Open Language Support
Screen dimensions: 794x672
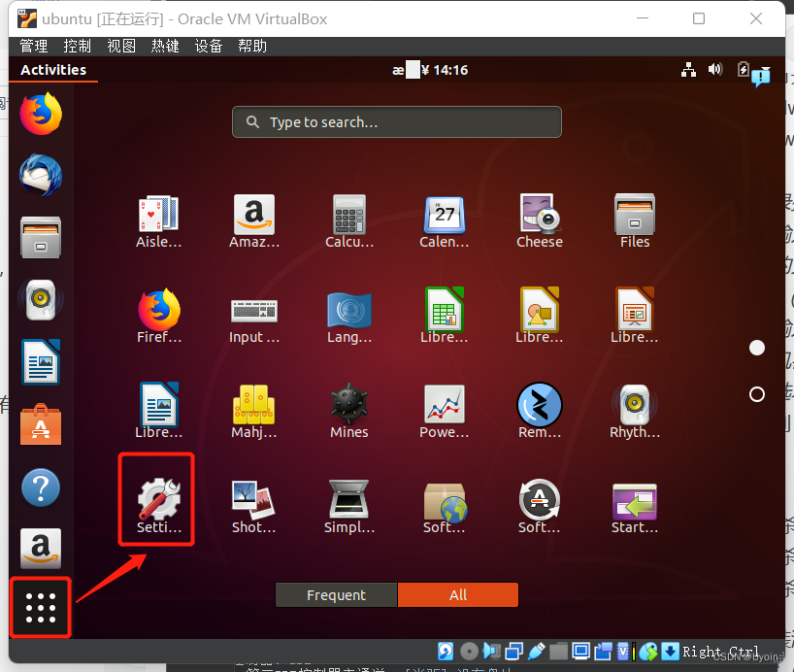pyautogui.click(x=349, y=317)
